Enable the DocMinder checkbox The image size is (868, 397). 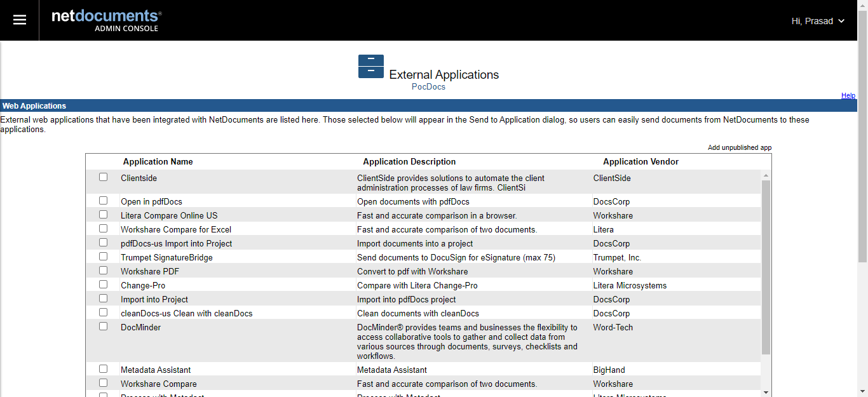coord(104,326)
